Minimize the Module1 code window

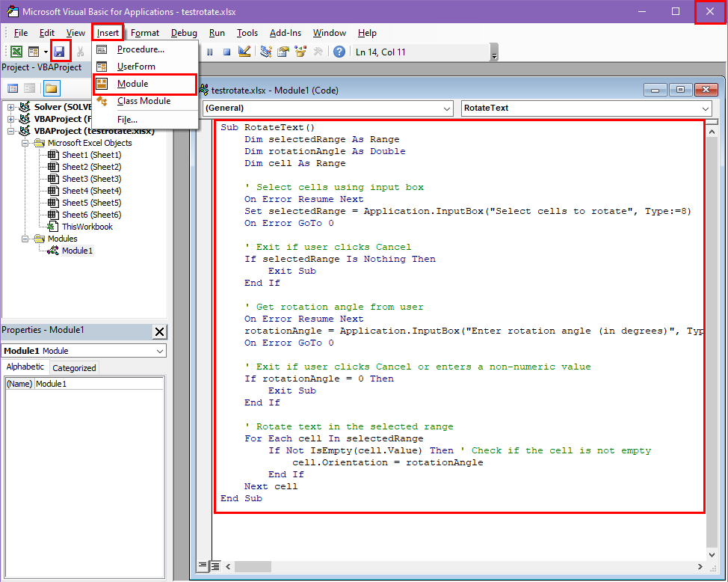point(655,90)
